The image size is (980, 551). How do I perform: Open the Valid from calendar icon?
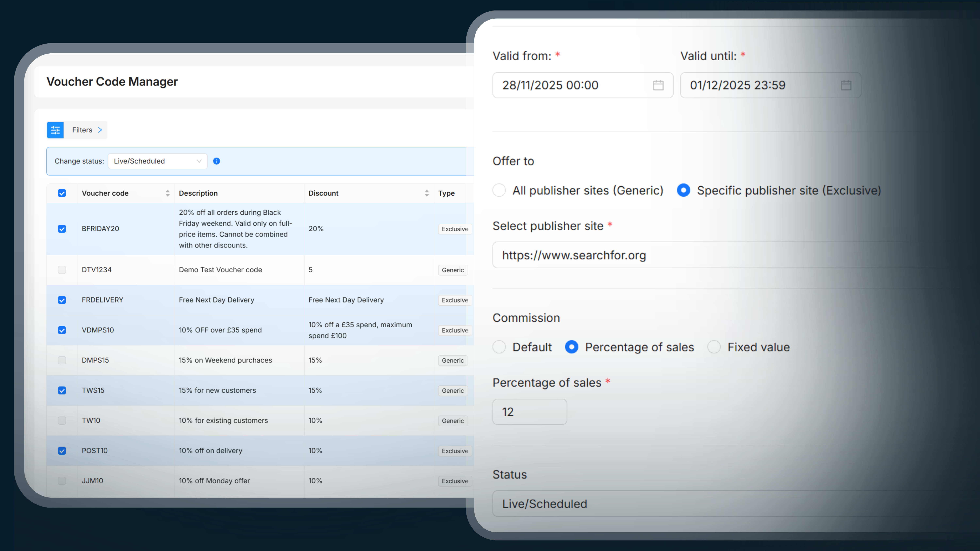(x=658, y=85)
